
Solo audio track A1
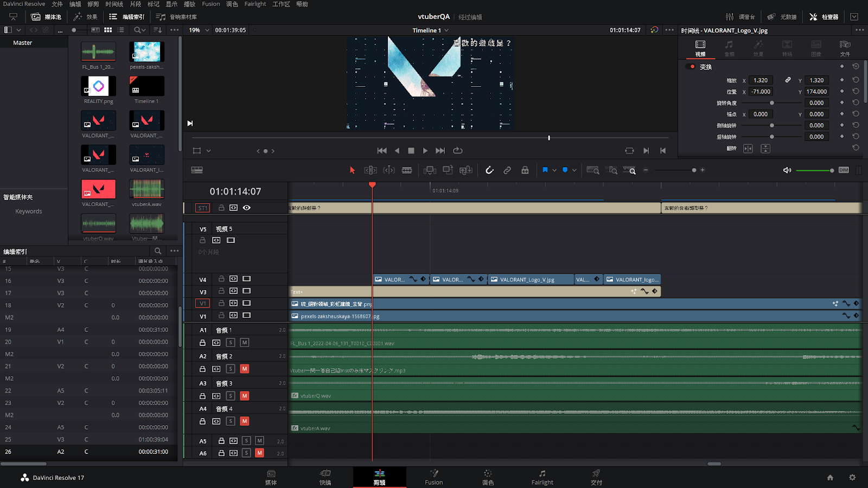pos(231,343)
